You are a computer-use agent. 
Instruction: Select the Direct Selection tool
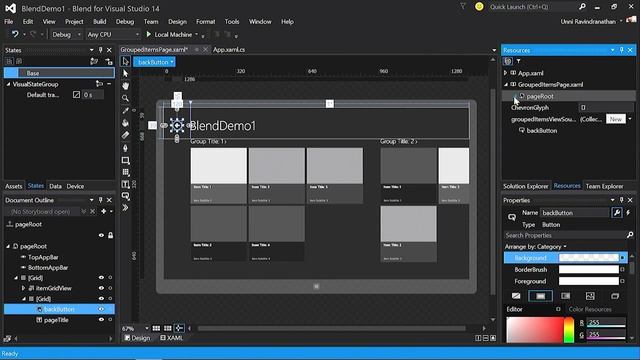click(125, 73)
